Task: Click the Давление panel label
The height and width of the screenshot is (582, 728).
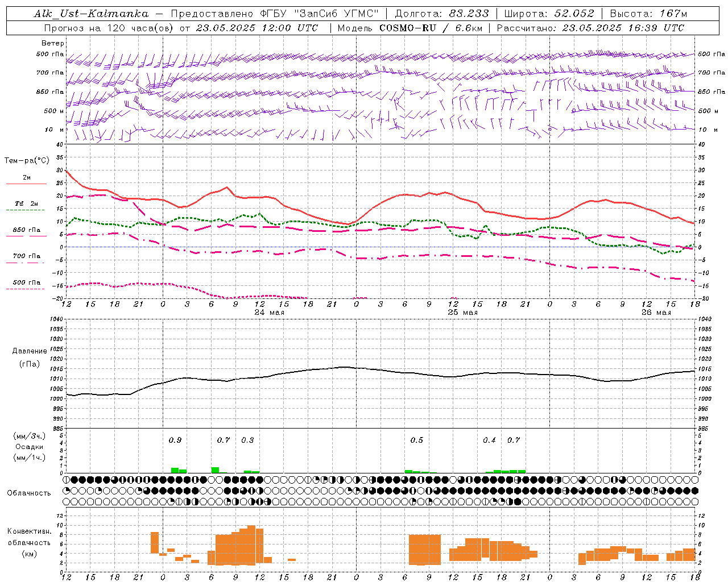Action: [30, 351]
